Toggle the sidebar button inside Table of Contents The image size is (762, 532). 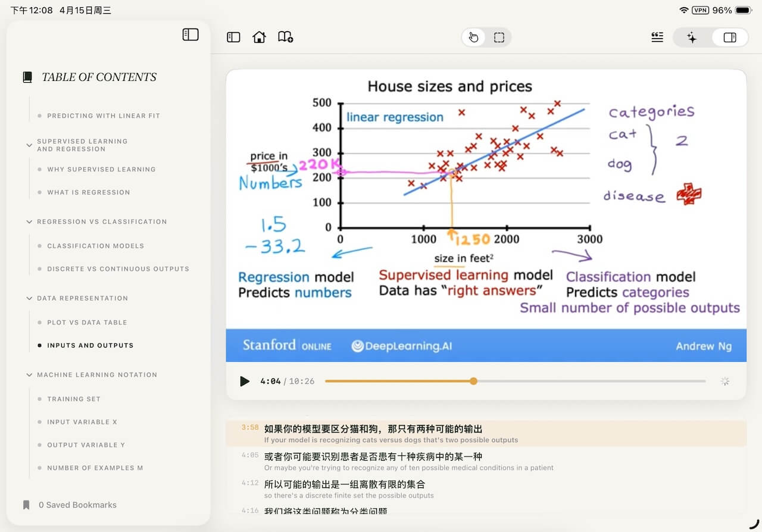[x=190, y=35]
